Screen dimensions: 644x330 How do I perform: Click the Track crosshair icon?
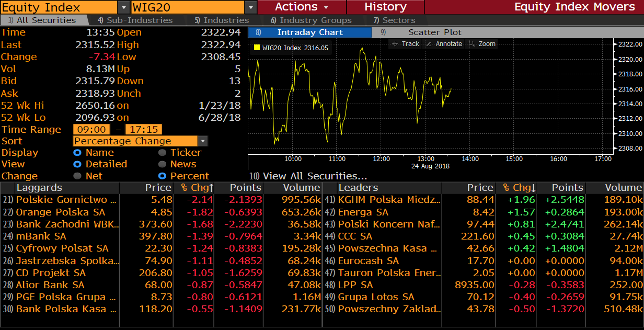tap(395, 44)
